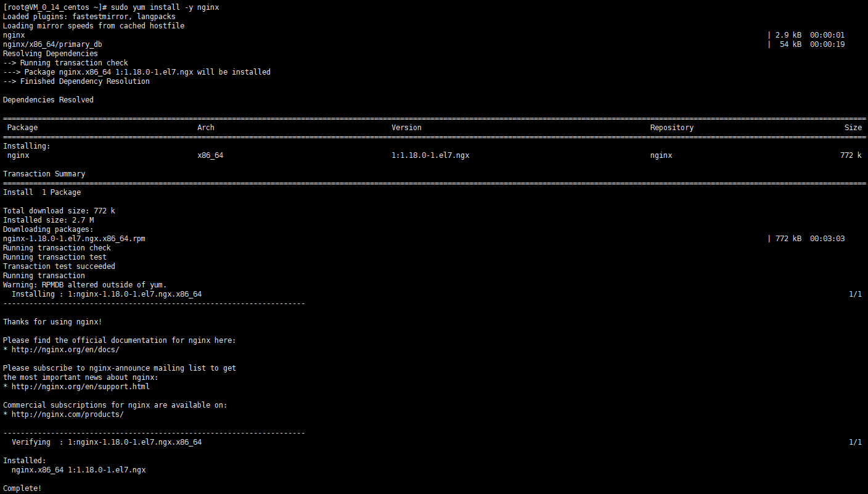Click the 'nginx/x86_64/primary_db' line
Image resolution: width=868 pixels, height=494 pixels.
pyautogui.click(x=52, y=44)
